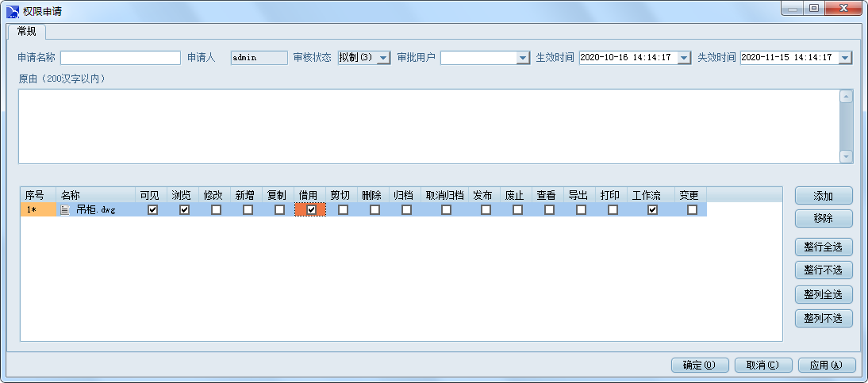The height and width of the screenshot is (383, 868).
Task: Open the 生效时间 date picker dropdown
Action: pos(684,58)
